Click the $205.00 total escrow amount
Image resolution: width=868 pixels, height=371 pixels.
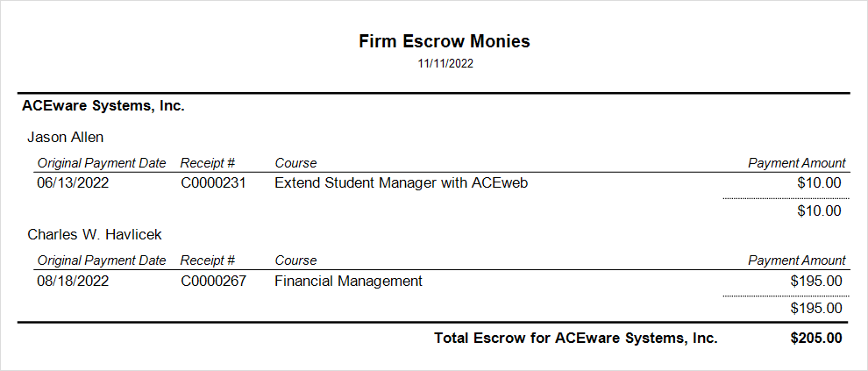click(815, 338)
